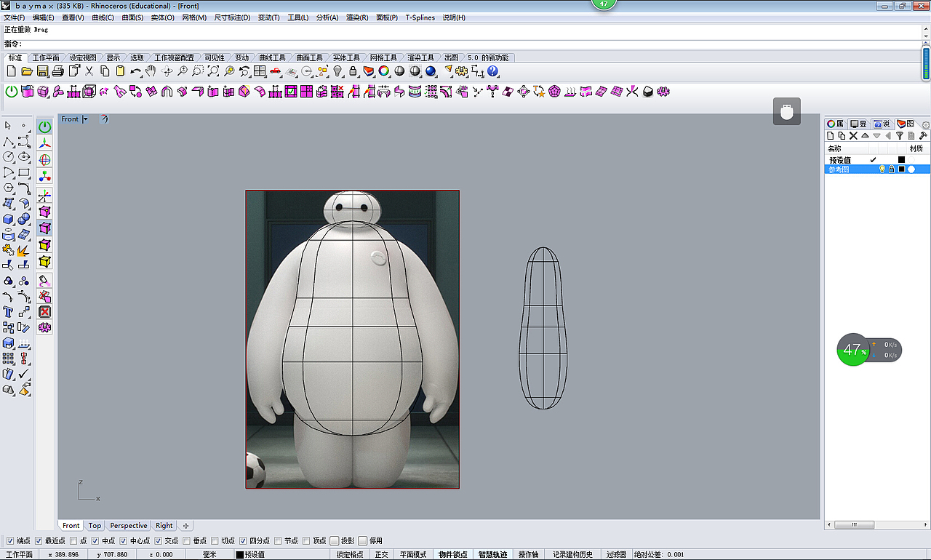Enable the 切点 osnap checkbox
931x560 pixels.
(215, 540)
